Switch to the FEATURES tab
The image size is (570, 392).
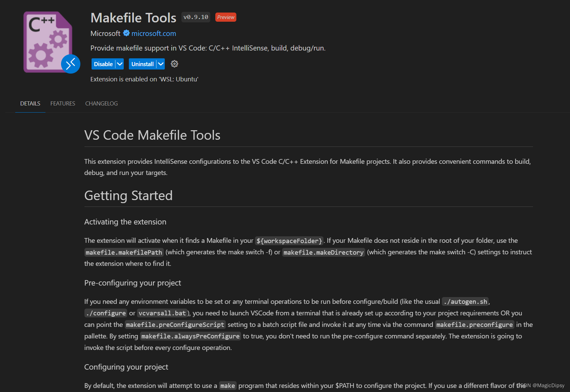(x=63, y=103)
